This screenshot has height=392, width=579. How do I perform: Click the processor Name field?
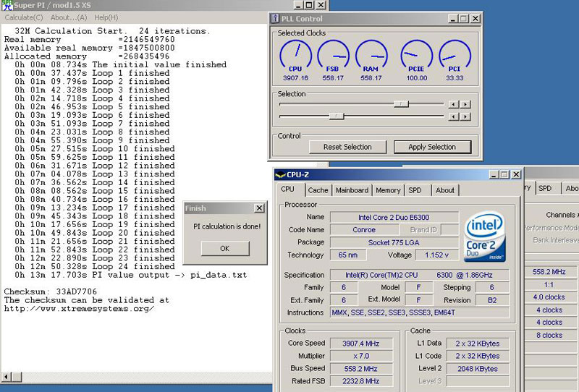(x=394, y=218)
